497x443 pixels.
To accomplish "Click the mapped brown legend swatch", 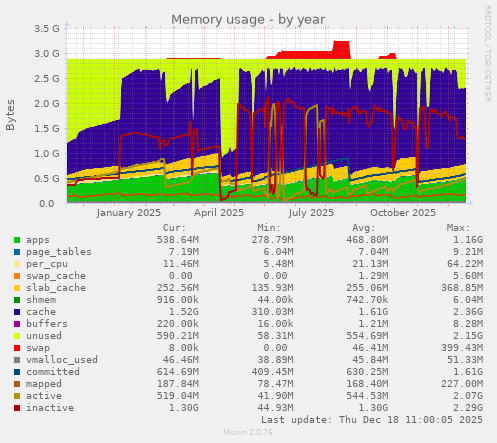I will click(x=17, y=384).
